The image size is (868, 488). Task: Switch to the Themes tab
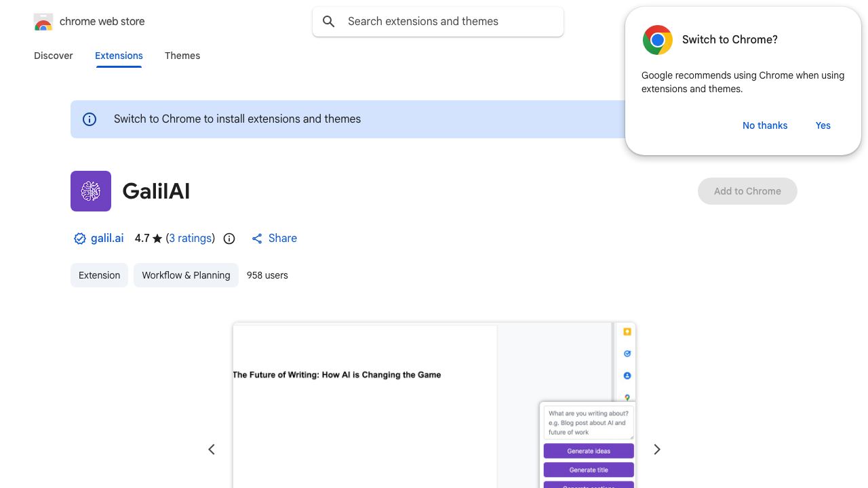[182, 56]
